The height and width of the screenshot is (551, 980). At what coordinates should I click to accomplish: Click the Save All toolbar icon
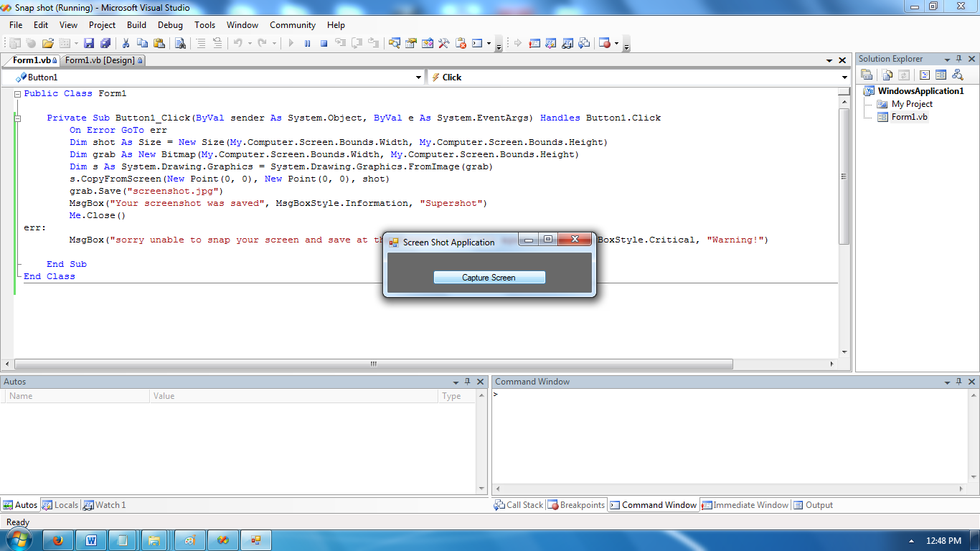click(x=105, y=43)
